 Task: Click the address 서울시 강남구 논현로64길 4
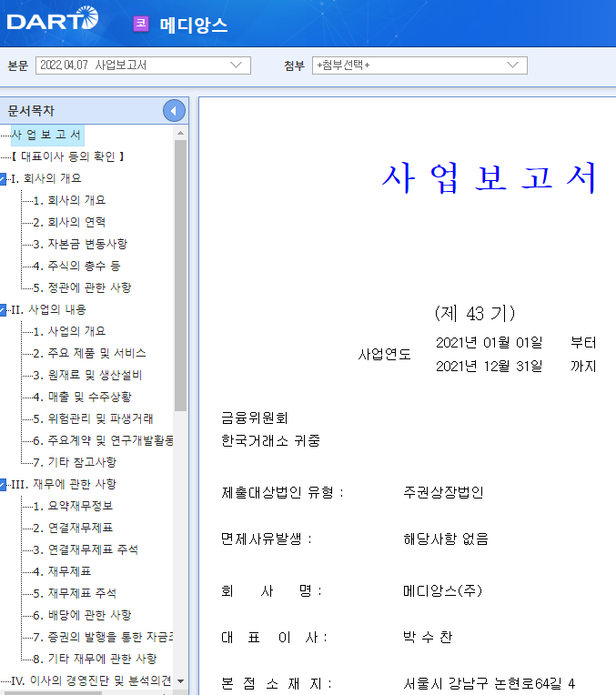[490, 683]
